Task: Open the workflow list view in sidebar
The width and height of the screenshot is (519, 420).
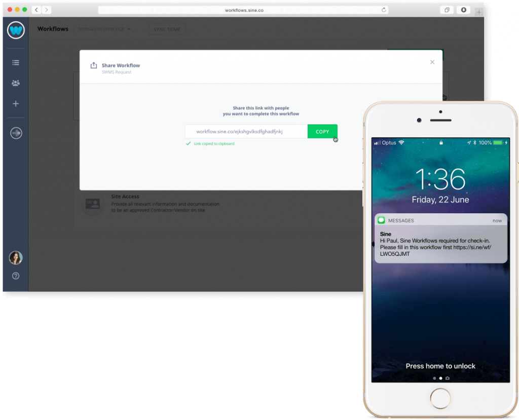Action: [x=16, y=62]
